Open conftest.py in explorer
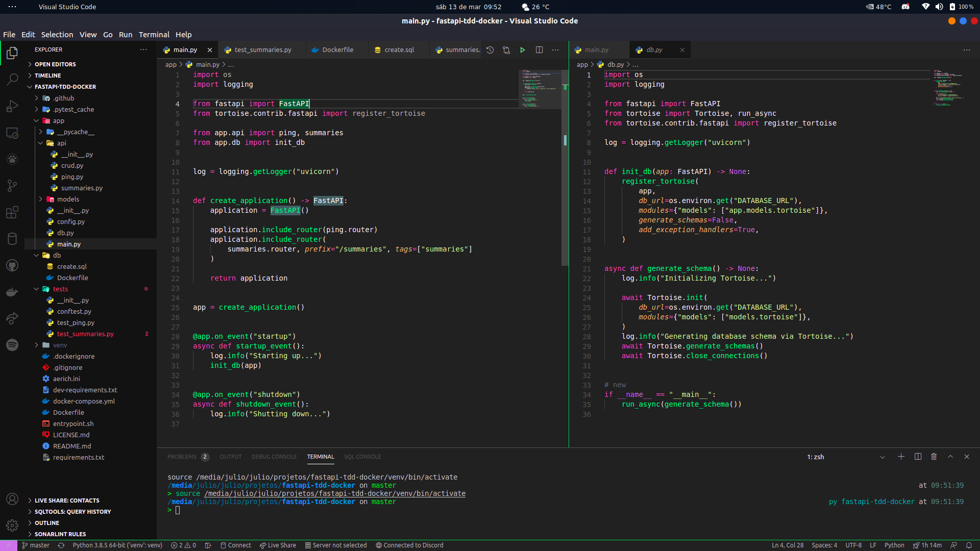The height and width of the screenshot is (551, 980). [x=74, y=311]
